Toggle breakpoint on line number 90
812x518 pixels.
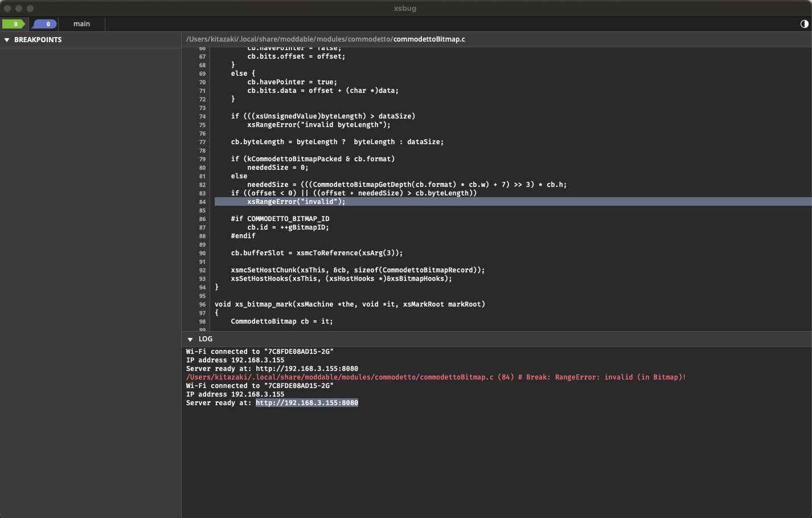point(202,253)
